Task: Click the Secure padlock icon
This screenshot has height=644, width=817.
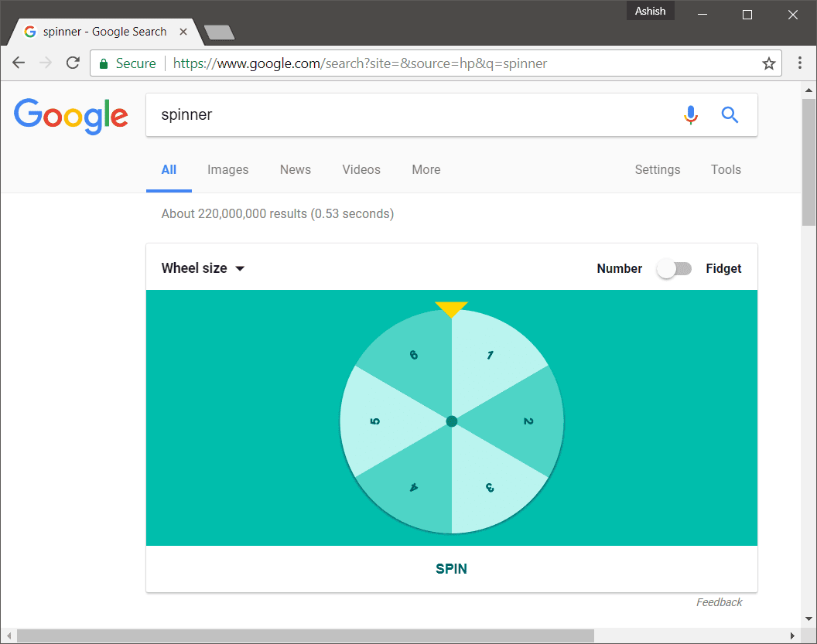Action: click(104, 63)
